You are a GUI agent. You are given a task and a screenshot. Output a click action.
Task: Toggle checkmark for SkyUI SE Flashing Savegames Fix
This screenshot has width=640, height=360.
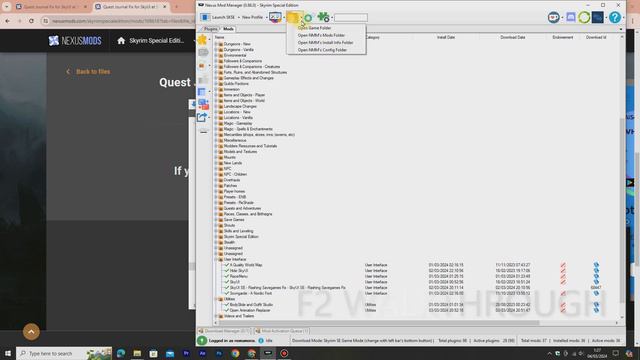(227, 288)
